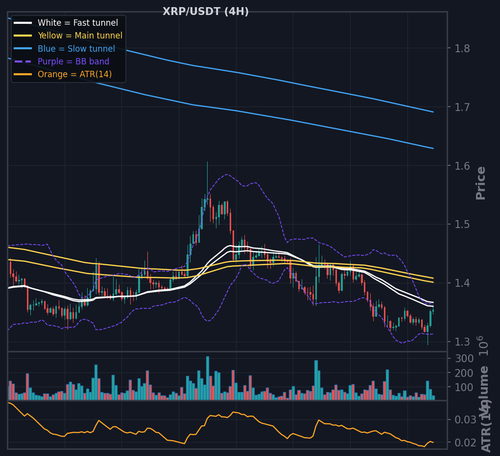Click the white line sample in legend
500x456 pixels.
click(x=23, y=23)
